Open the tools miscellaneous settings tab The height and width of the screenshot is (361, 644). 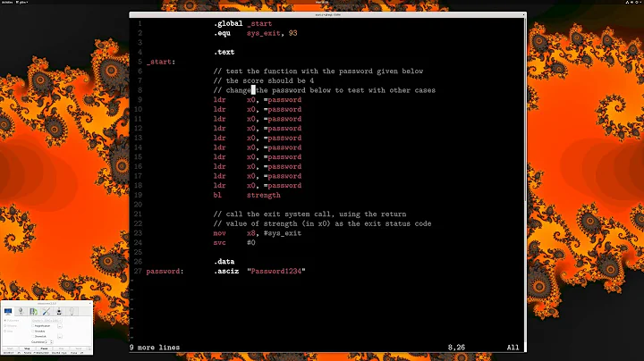coord(47,311)
